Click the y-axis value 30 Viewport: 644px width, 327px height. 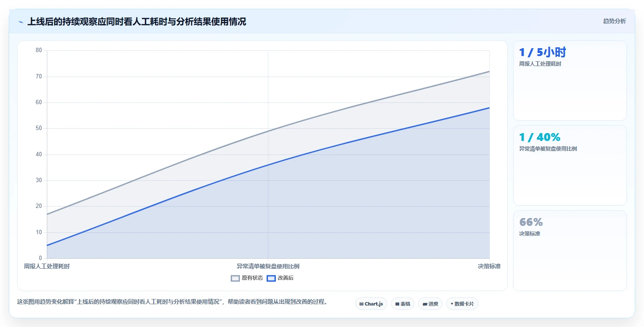(x=39, y=180)
